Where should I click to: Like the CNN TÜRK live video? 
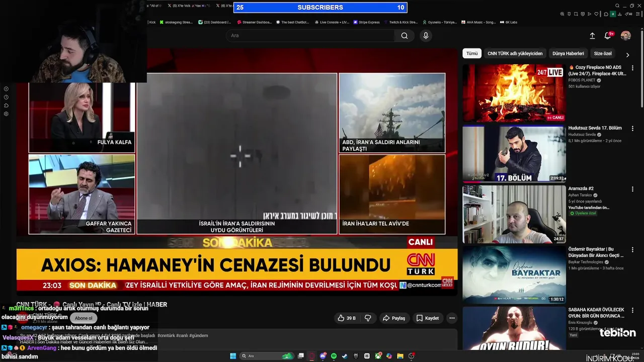347,318
